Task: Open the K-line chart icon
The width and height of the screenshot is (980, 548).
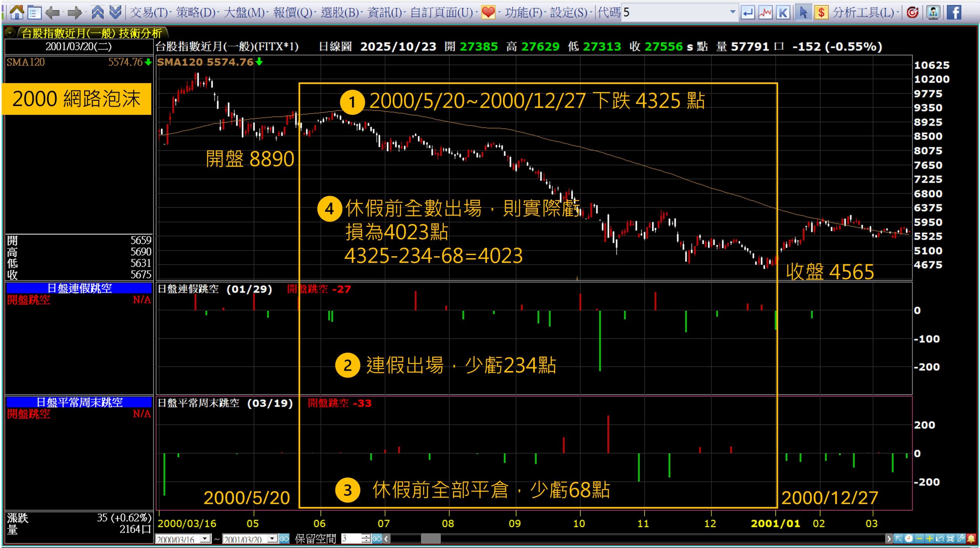Action: [x=783, y=12]
